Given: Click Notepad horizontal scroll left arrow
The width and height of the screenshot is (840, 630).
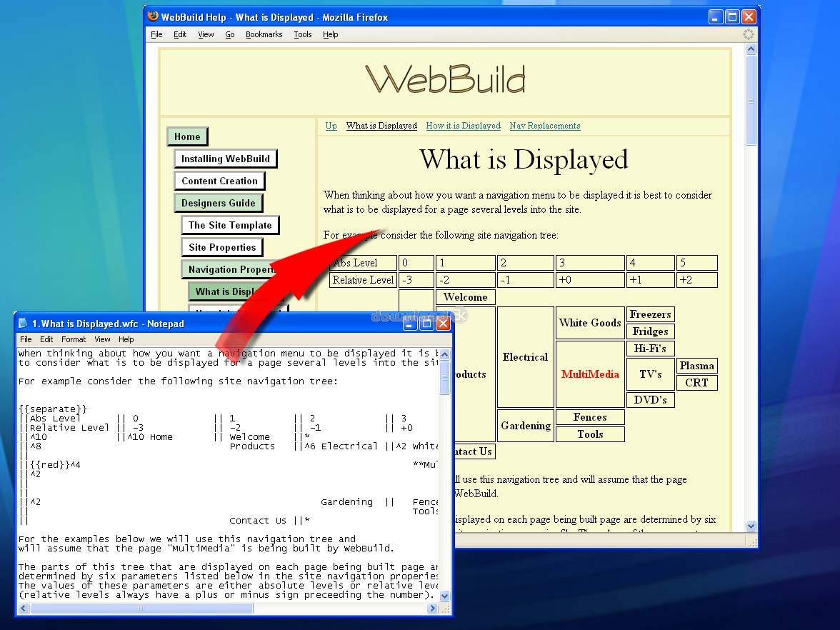Looking at the screenshot, I should click(24, 608).
